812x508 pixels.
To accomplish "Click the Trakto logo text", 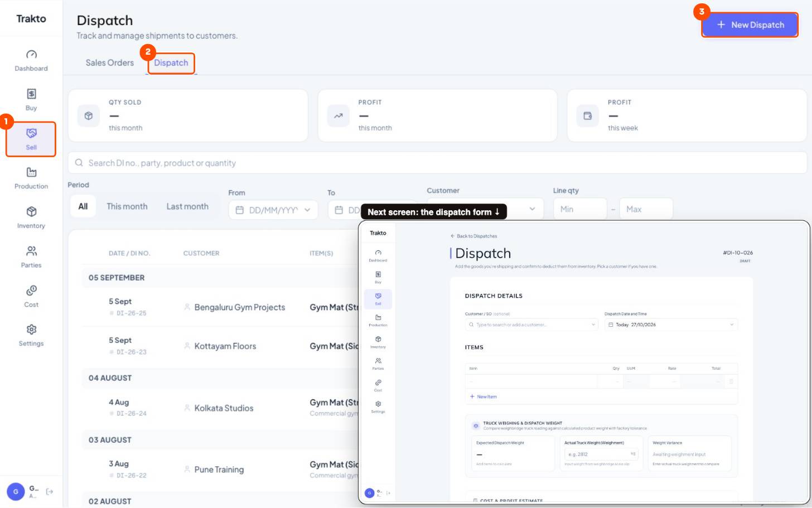I will 31,18.
